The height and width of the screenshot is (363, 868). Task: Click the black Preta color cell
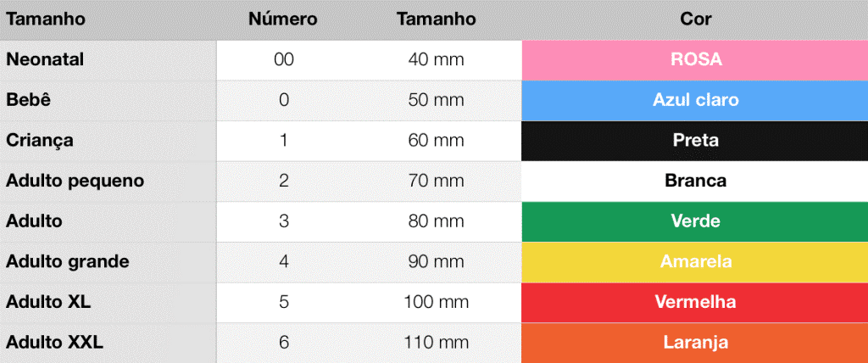coord(695,141)
